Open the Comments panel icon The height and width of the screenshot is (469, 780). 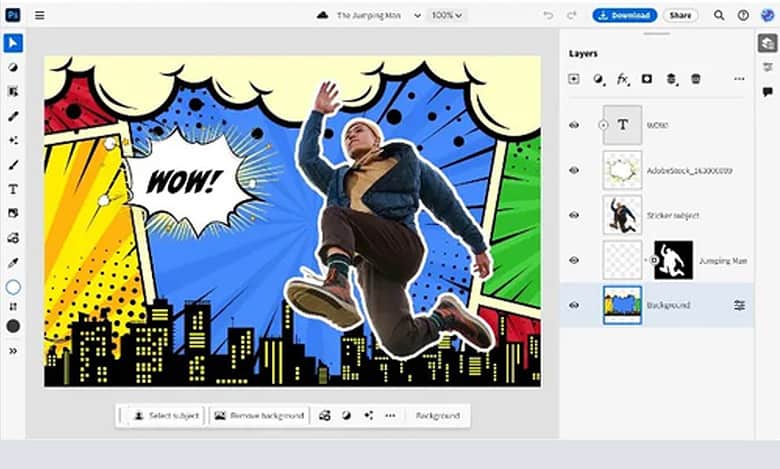tap(768, 92)
